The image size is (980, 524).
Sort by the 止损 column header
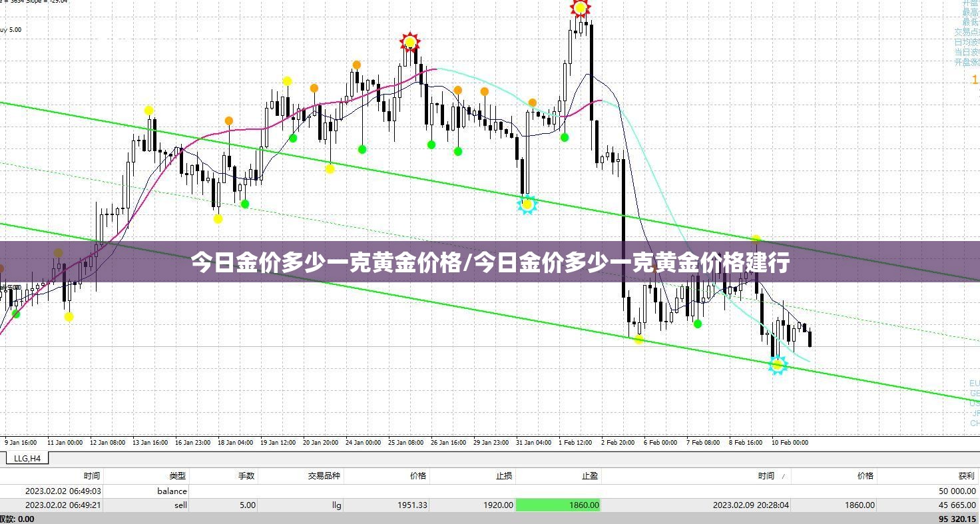click(x=504, y=475)
